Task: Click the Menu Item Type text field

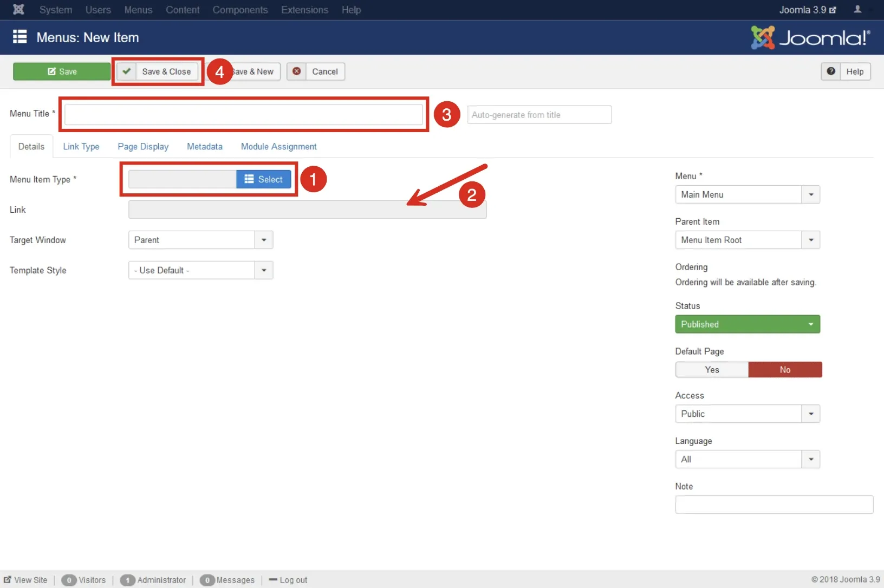Action: [183, 179]
